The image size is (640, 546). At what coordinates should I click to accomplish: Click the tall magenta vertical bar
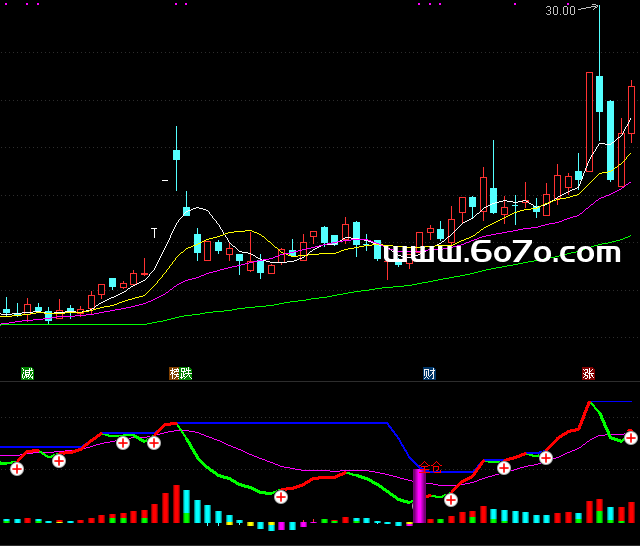click(x=419, y=495)
